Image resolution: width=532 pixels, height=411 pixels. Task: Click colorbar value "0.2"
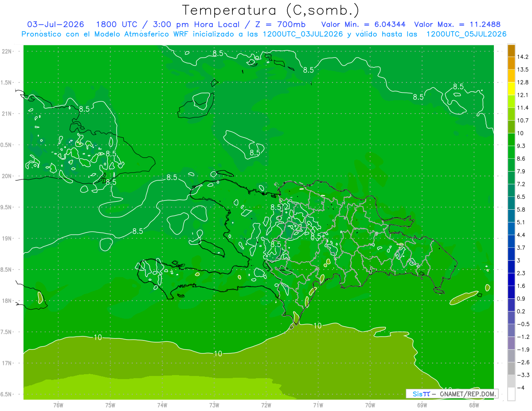521,311
